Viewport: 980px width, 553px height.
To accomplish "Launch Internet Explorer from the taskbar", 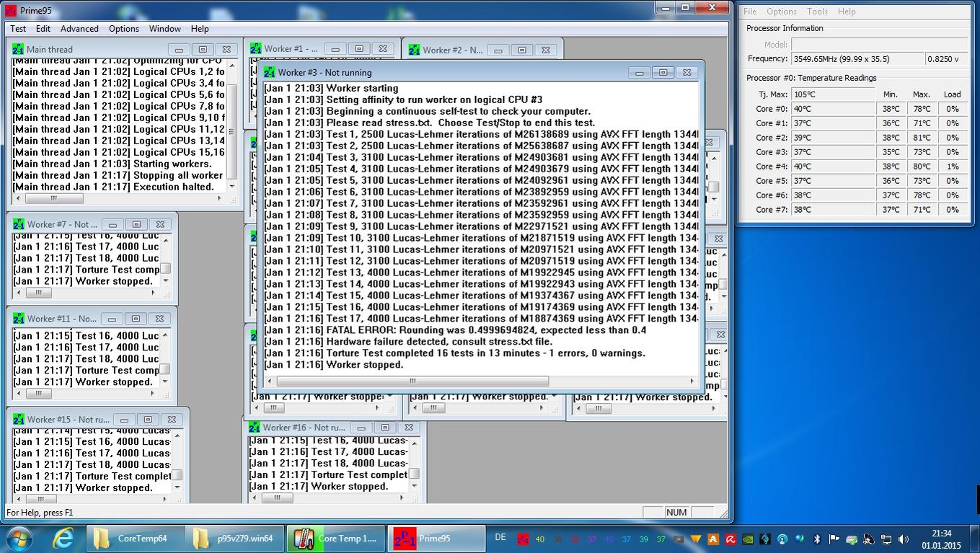I will pos(63,539).
